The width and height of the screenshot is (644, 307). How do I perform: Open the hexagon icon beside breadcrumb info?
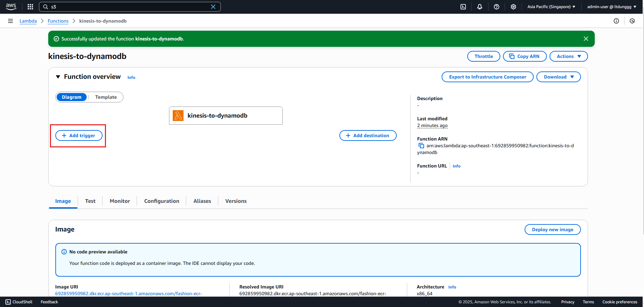pyautogui.click(x=632, y=21)
